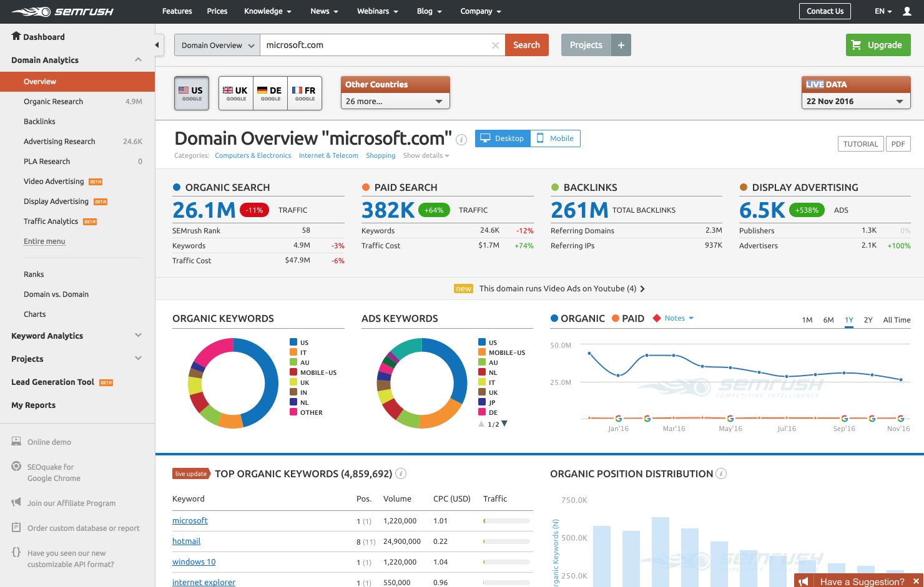Collapse Domain Analytics sidebar section

(138, 60)
